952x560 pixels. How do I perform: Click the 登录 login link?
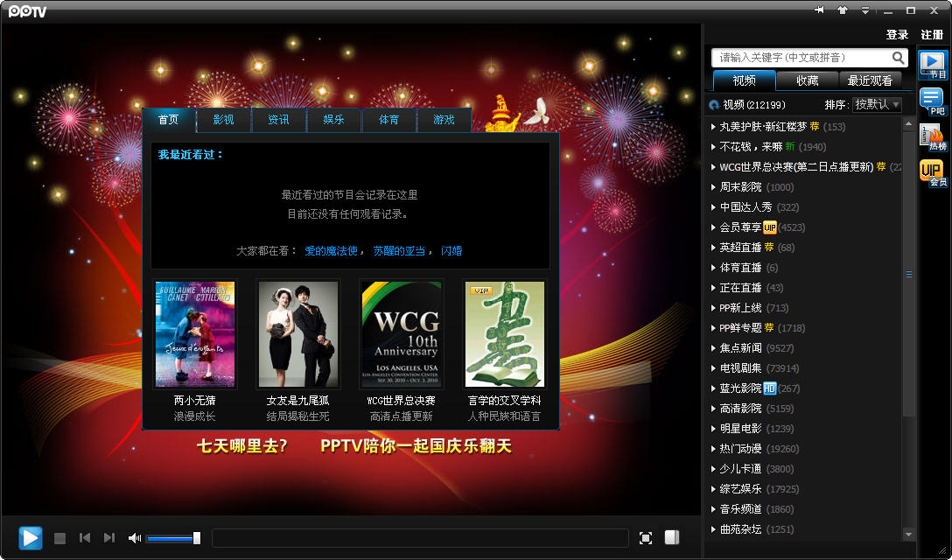click(897, 35)
